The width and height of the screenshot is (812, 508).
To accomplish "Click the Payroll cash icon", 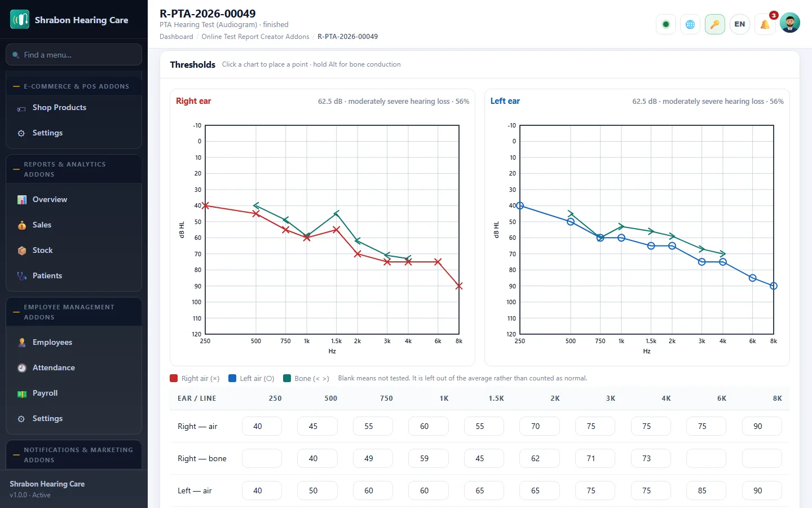I will (22, 394).
